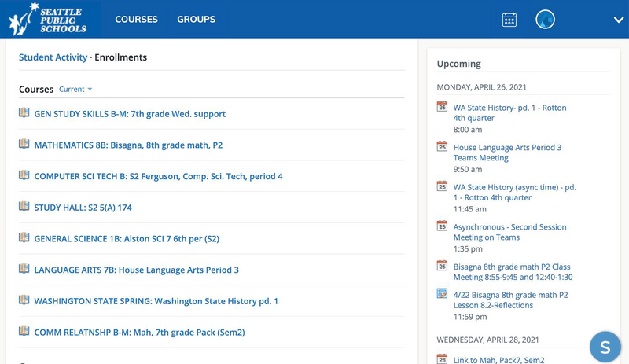Open WASHINGTON STATE SPRING history course link

[156, 301]
